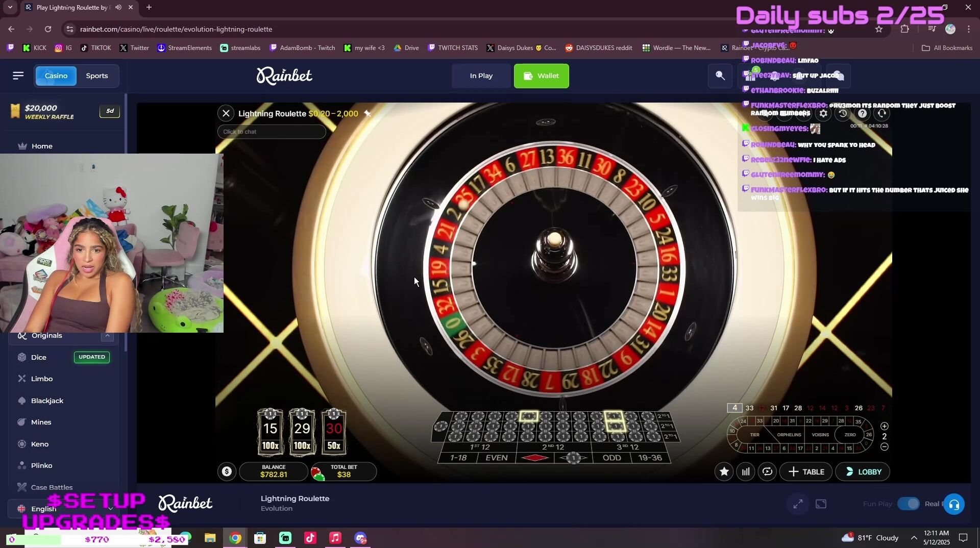Expand game to fullscreen arrows

[798, 504]
